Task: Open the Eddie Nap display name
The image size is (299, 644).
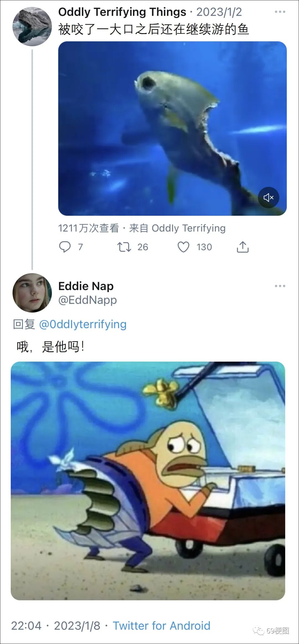Action: (86, 286)
